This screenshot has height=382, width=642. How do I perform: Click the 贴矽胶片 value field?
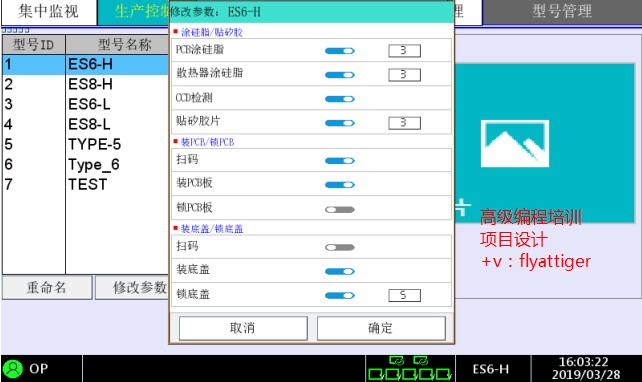click(x=404, y=123)
